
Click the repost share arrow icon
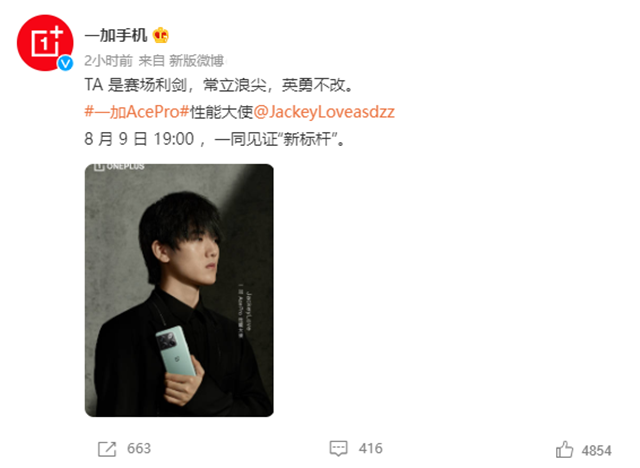pyautogui.click(x=107, y=449)
